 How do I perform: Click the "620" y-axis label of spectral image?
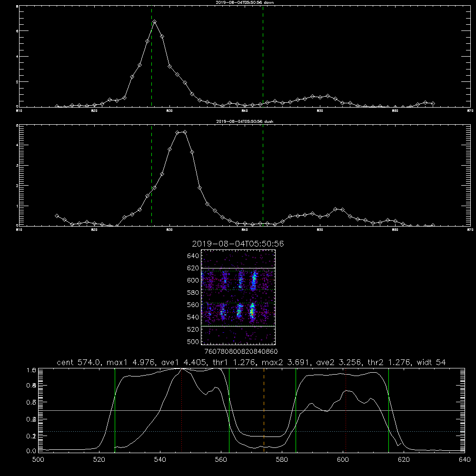[193, 268]
